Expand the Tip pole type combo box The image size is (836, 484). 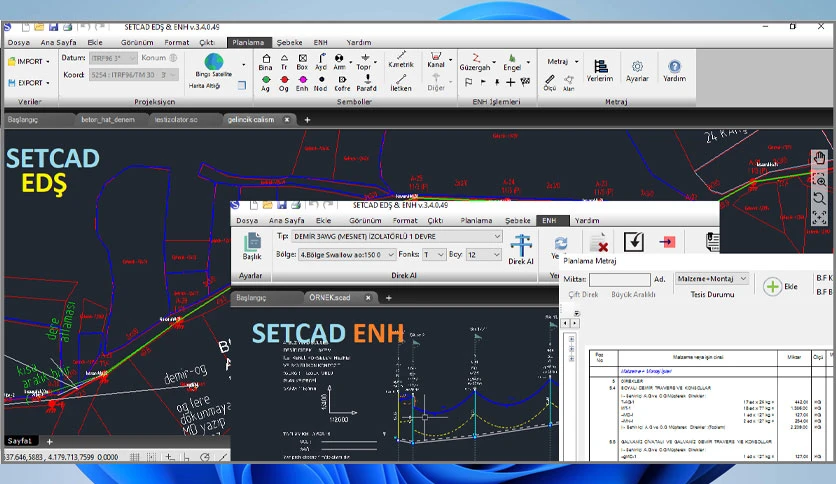tap(397, 236)
